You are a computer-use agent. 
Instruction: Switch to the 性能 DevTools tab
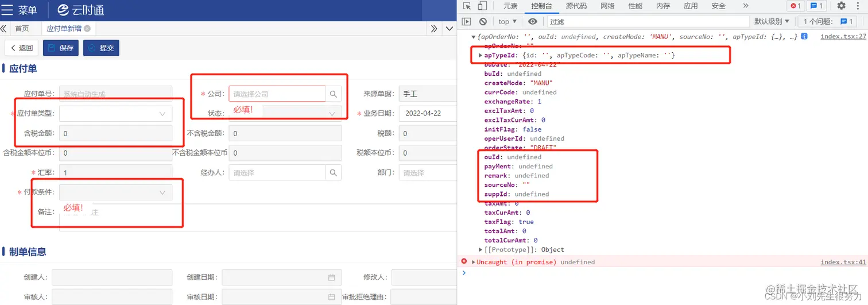(635, 6)
